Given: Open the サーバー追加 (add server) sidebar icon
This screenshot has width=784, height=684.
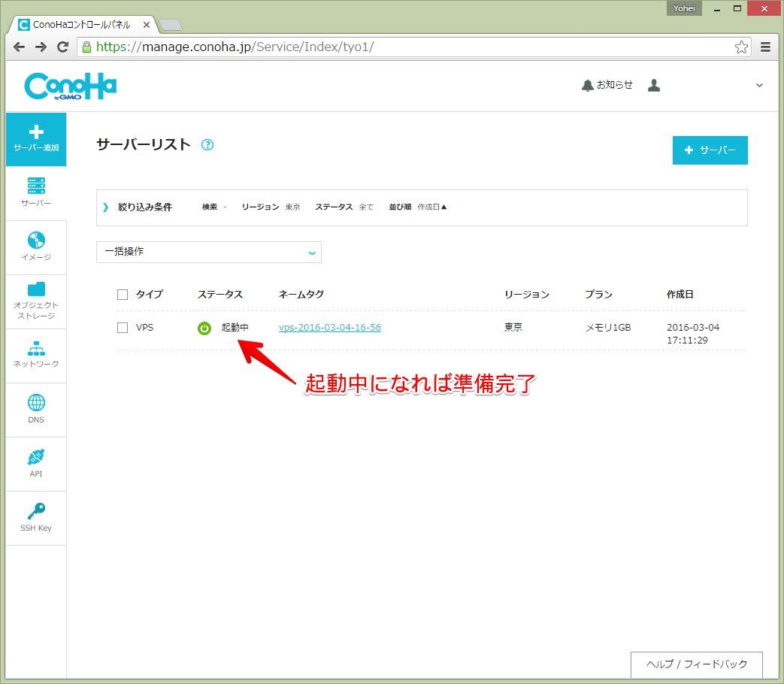Looking at the screenshot, I should (35, 139).
